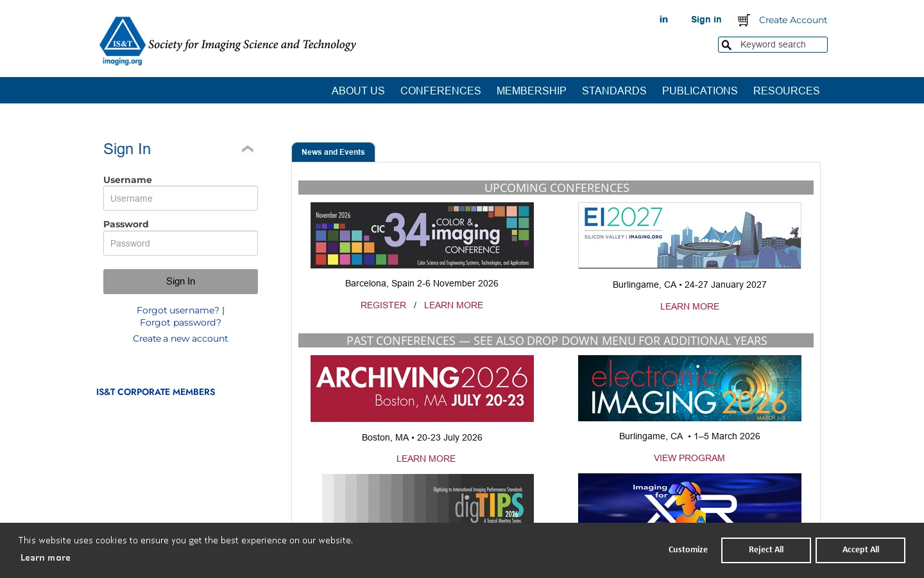Open the EI2027 conference banner
Screen dimensions: 924x578
(x=690, y=236)
